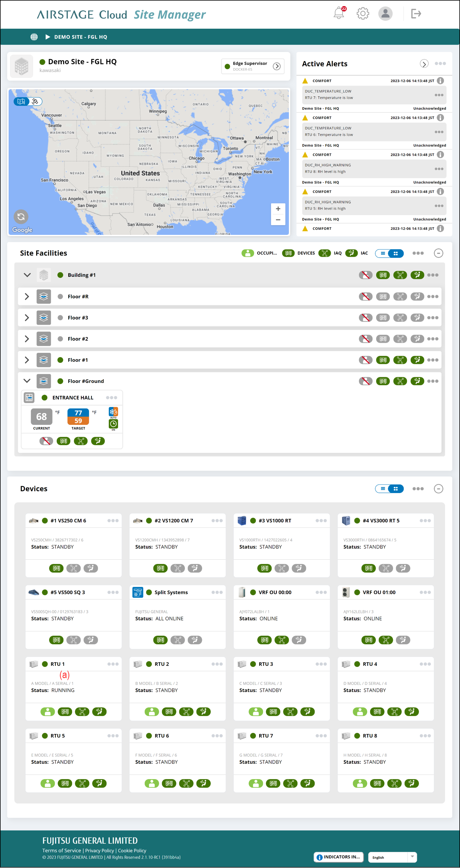Toggle the OCCUPI... filter in Site Facilities
The width and height of the screenshot is (460, 868).
[248, 253]
